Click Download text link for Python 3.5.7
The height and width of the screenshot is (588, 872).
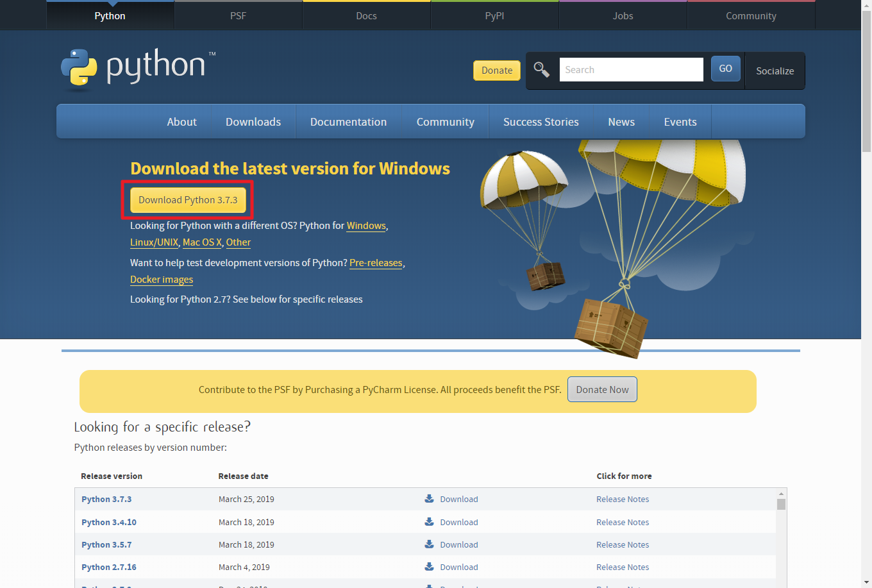click(x=459, y=544)
